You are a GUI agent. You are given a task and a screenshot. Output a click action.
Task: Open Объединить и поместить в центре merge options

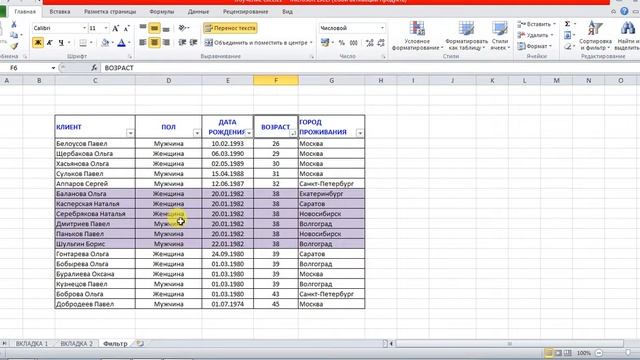(311, 42)
